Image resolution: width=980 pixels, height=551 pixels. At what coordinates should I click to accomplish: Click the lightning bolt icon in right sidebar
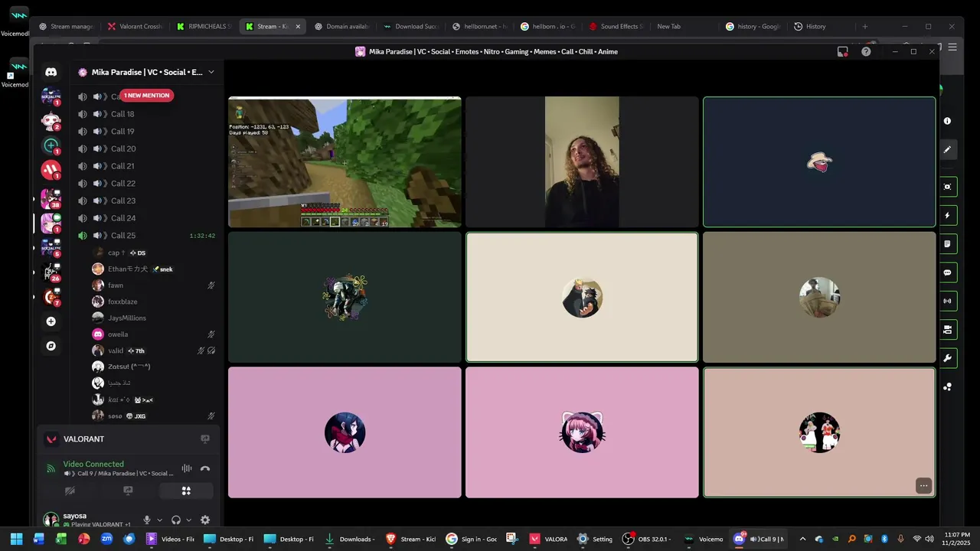pyautogui.click(x=947, y=216)
